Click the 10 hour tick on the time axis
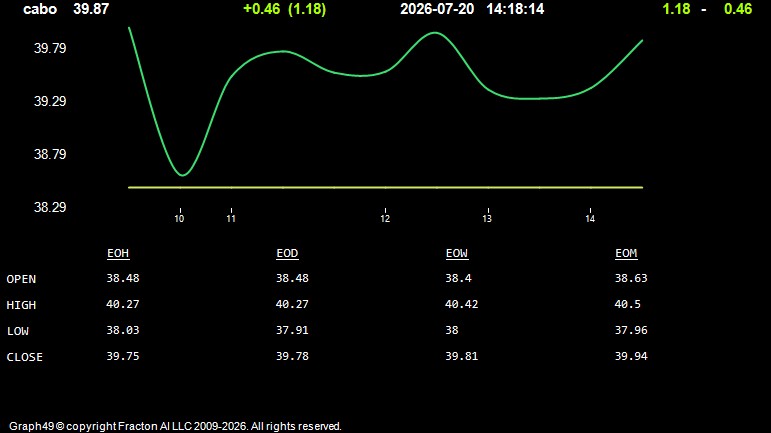 (x=179, y=218)
